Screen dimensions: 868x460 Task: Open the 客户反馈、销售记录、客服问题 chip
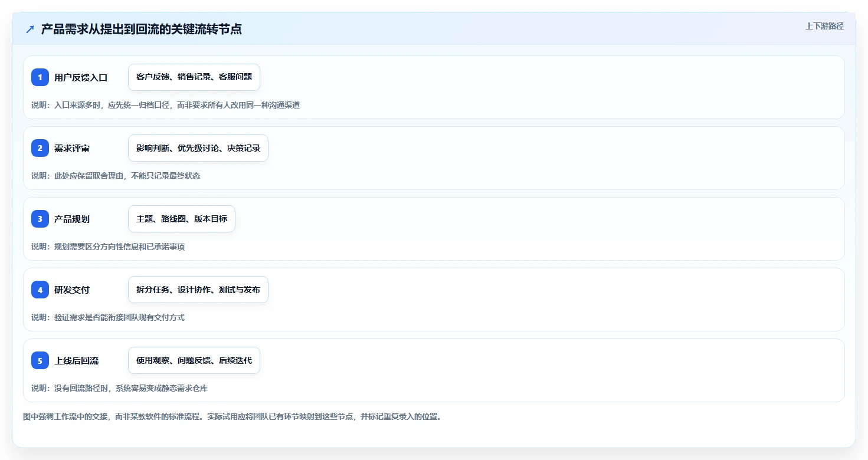coord(194,77)
